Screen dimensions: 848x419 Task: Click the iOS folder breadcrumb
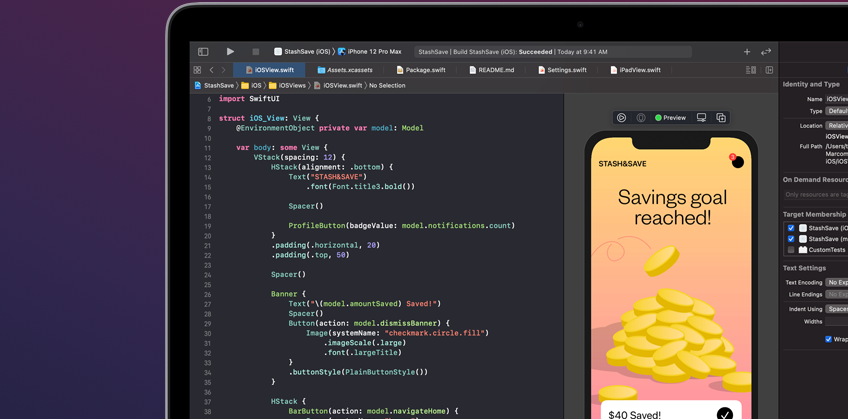[251, 85]
